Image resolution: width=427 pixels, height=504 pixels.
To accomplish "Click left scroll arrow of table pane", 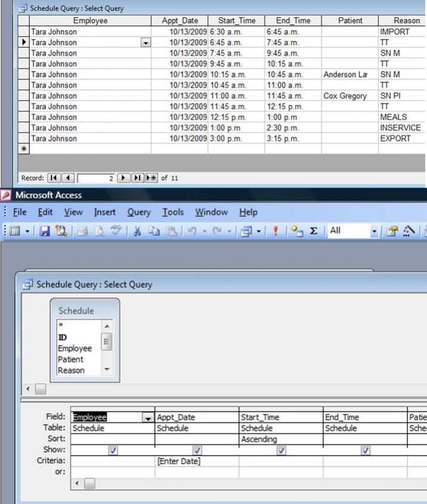I will pyautogui.click(x=28, y=389).
